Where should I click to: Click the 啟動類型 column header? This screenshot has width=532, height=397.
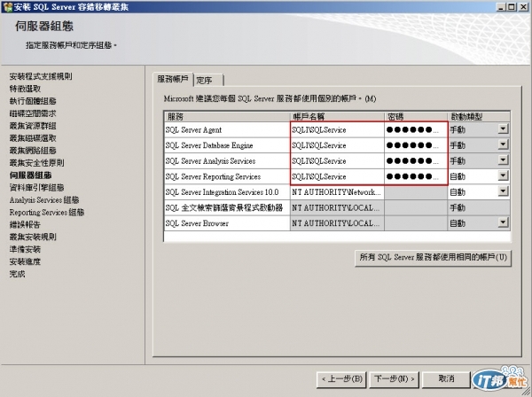click(479, 117)
